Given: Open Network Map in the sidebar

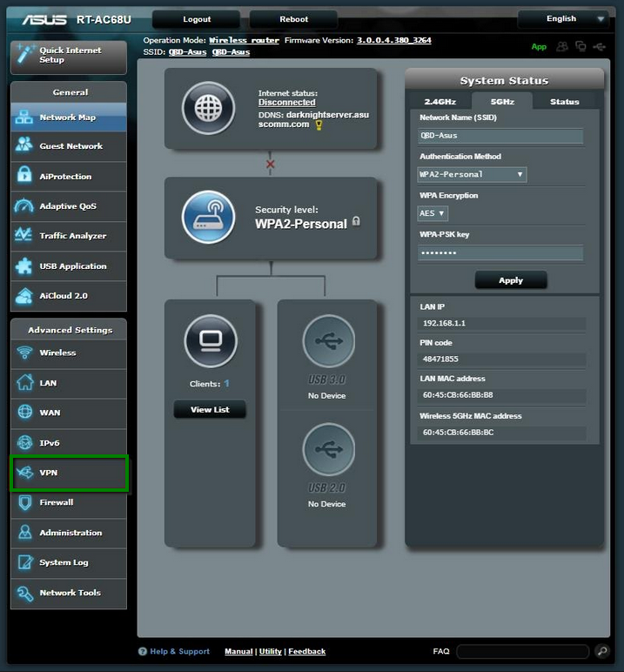Looking at the screenshot, I should [x=69, y=117].
